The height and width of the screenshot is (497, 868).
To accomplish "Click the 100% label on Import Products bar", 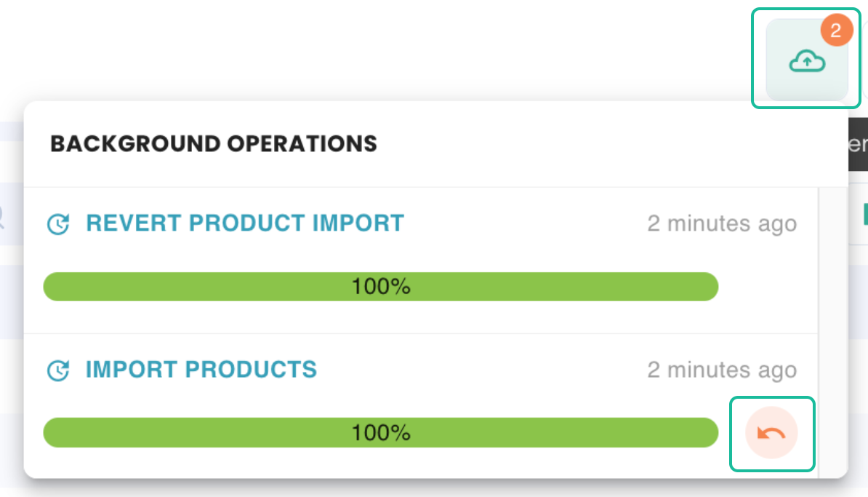I will (x=381, y=433).
